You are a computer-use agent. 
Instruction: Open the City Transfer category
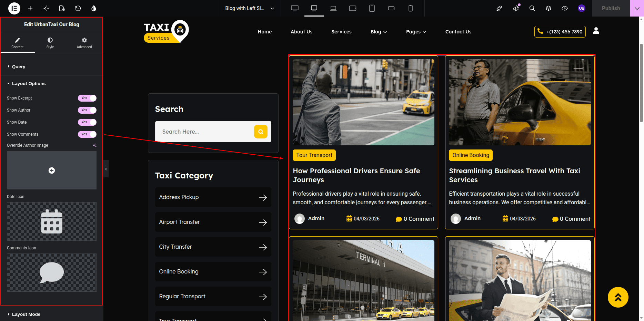[x=213, y=247]
